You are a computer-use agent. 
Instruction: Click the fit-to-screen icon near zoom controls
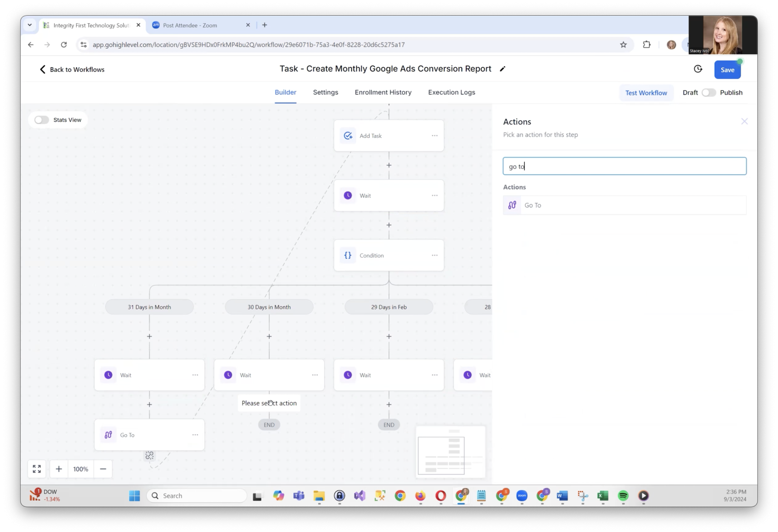[x=36, y=469]
